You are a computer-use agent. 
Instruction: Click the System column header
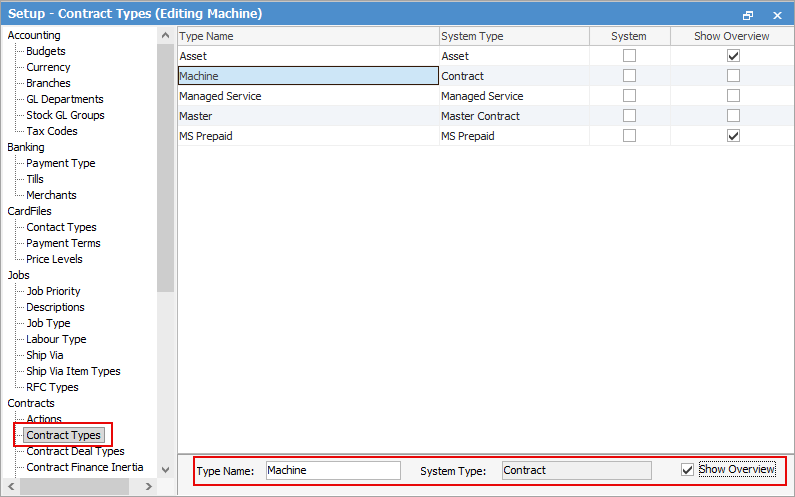(630, 36)
